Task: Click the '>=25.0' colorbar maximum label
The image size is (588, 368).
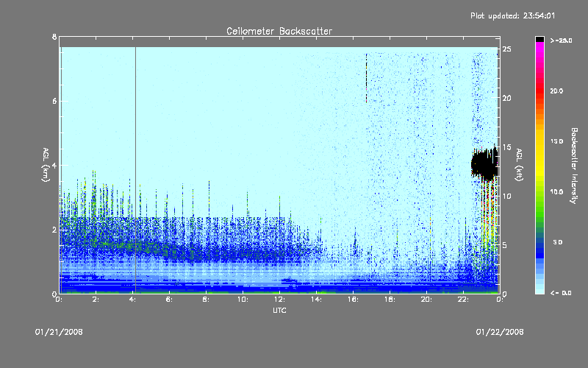Action: [x=561, y=40]
